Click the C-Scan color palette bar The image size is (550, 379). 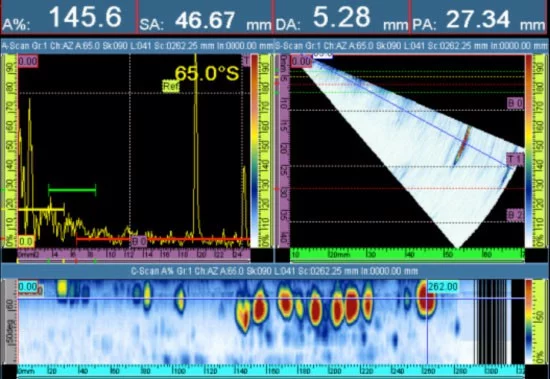[529, 321]
